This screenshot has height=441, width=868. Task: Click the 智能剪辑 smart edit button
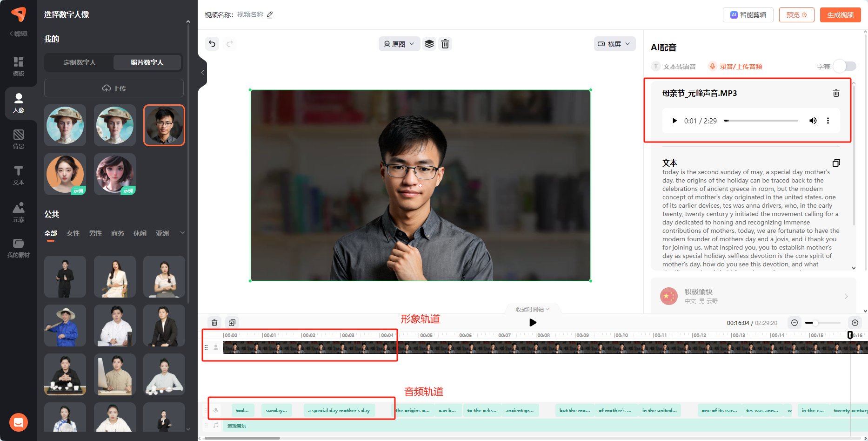tap(748, 15)
